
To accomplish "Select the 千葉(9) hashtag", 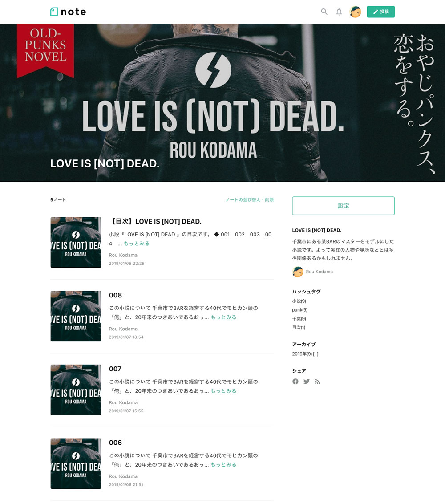I will [299, 319].
